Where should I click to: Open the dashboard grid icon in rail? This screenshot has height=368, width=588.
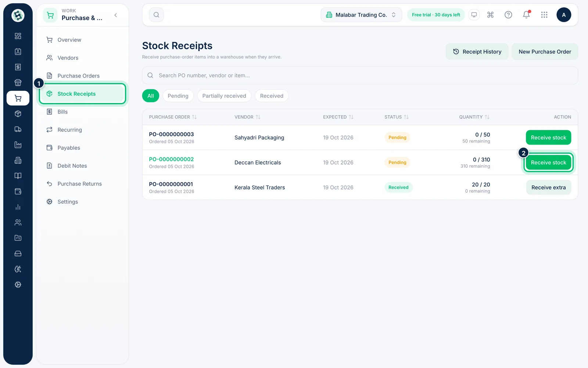pyautogui.click(x=18, y=36)
